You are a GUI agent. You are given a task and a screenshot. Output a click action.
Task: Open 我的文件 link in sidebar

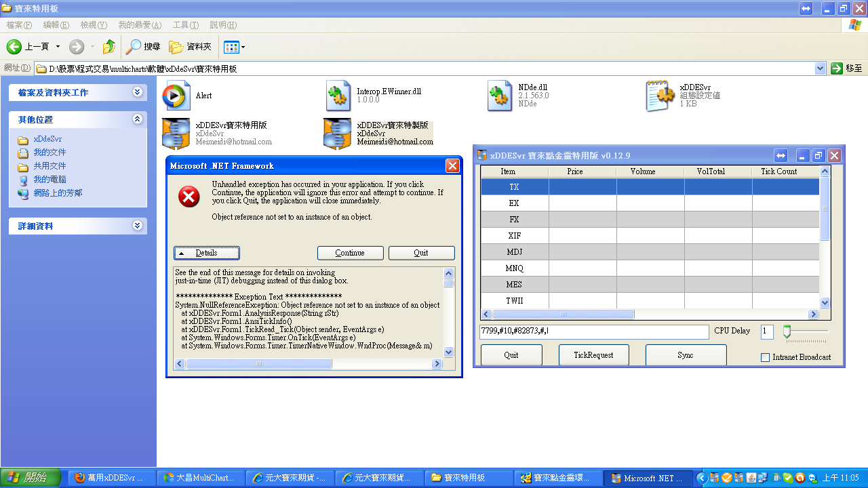[50, 152]
